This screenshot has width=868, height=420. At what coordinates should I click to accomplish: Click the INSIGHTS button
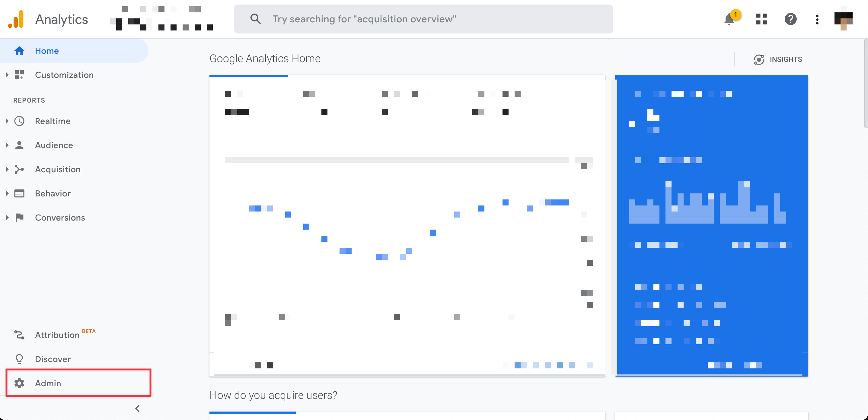pyautogui.click(x=778, y=59)
